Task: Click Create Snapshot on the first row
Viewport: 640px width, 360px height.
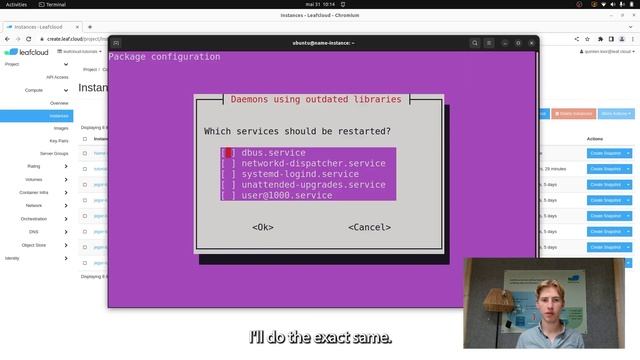Action: (606, 153)
